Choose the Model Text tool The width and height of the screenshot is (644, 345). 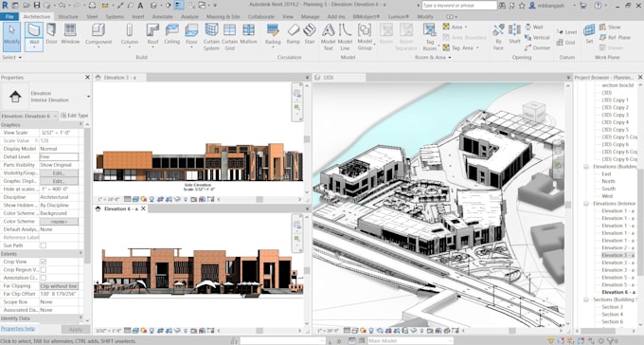[329, 37]
